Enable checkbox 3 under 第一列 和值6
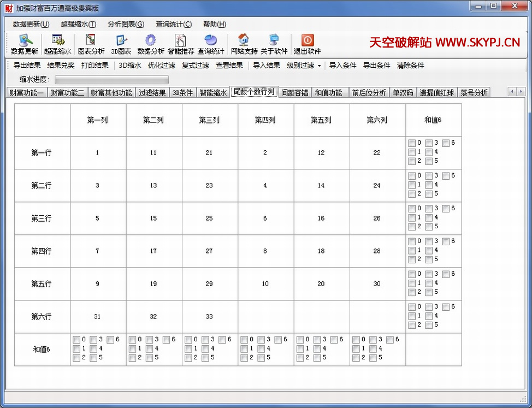The height and width of the screenshot is (408, 532). click(93, 340)
